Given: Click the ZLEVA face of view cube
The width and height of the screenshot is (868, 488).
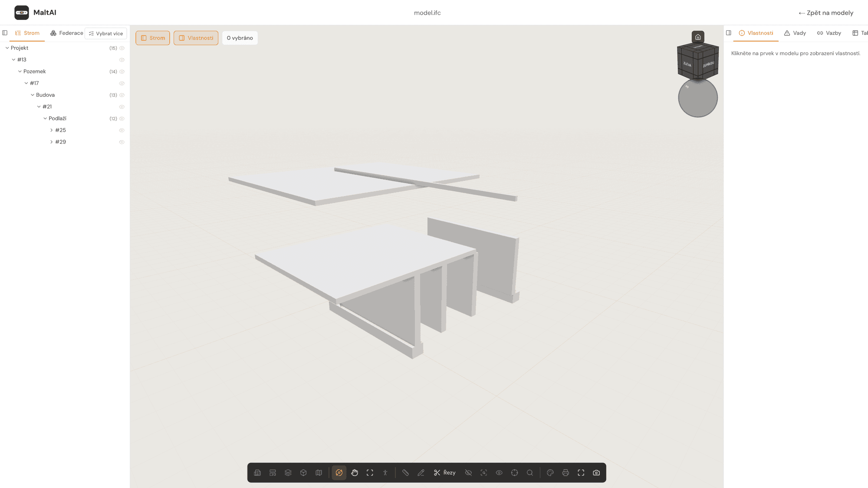Looking at the screenshot, I should tap(687, 64).
